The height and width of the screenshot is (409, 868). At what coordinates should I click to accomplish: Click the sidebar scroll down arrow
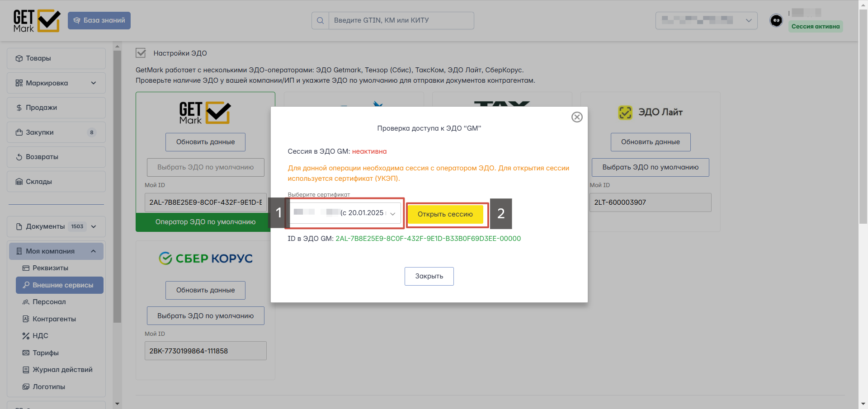[x=118, y=404]
